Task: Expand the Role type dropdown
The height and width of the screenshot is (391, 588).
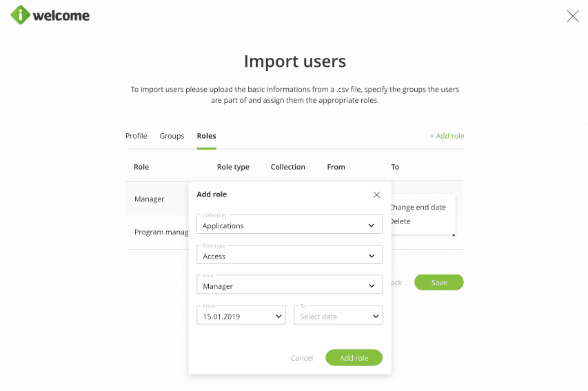Action: pyautogui.click(x=290, y=255)
